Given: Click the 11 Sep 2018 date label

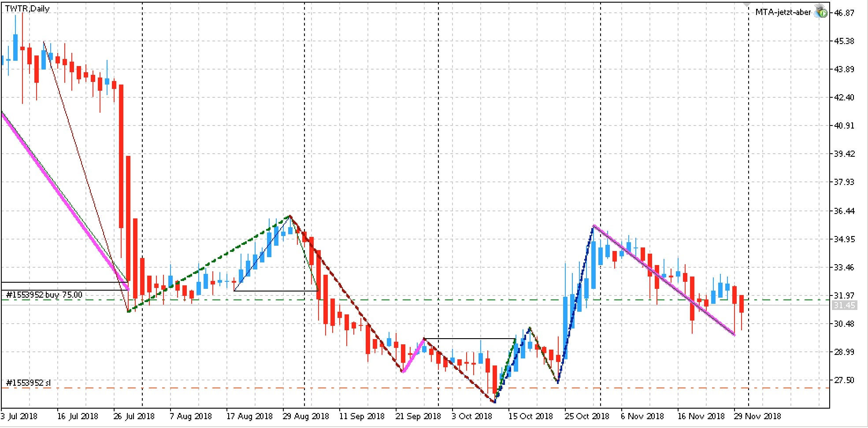Looking at the screenshot, I should click(362, 416).
